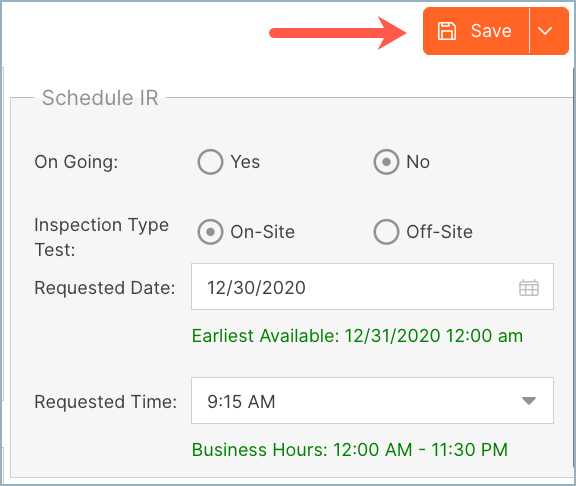The width and height of the screenshot is (576, 486).
Task: Choose On-Site inspection type
Action: coord(210,232)
